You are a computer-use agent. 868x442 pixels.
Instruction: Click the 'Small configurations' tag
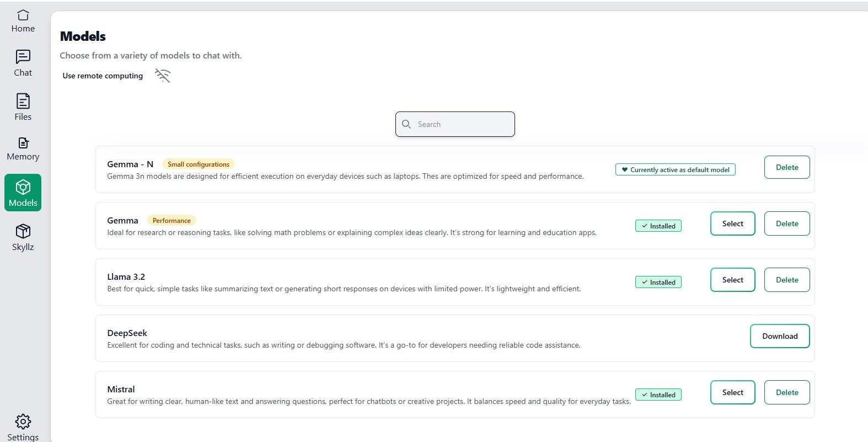(x=199, y=164)
